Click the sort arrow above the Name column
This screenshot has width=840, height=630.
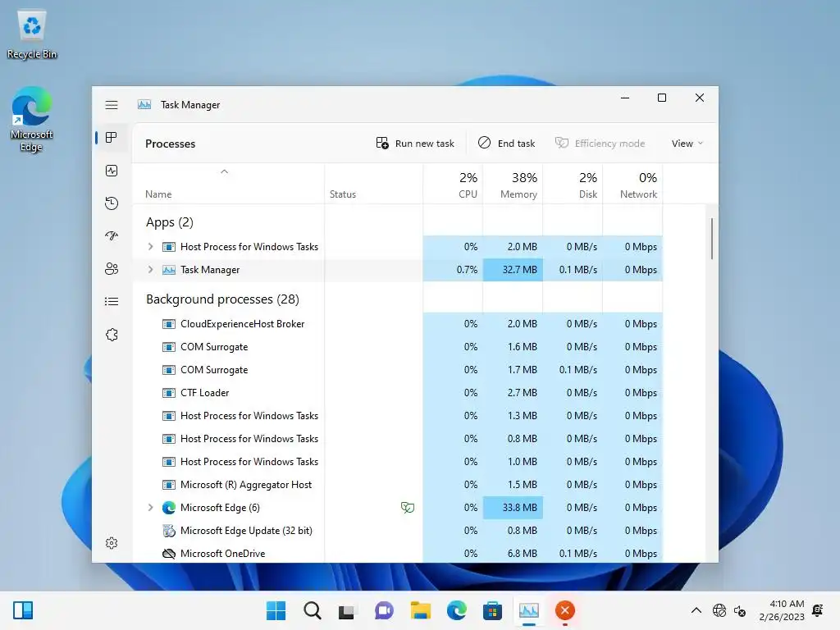pos(225,171)
